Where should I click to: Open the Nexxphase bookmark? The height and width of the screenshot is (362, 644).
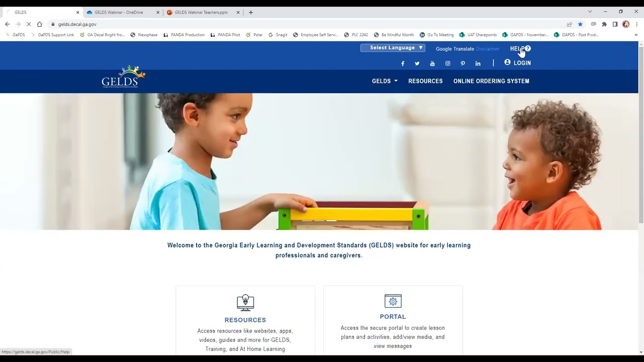[x=144, y=35]
